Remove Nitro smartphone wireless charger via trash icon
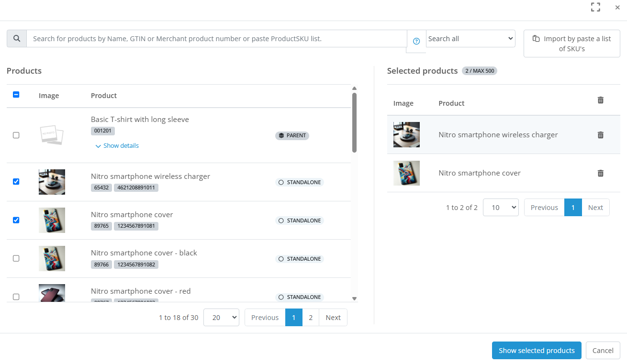 point(601,135)
